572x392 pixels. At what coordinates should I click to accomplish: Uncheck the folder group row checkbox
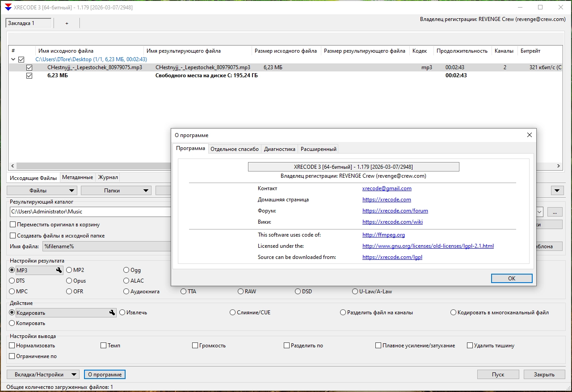pos(21,59)
